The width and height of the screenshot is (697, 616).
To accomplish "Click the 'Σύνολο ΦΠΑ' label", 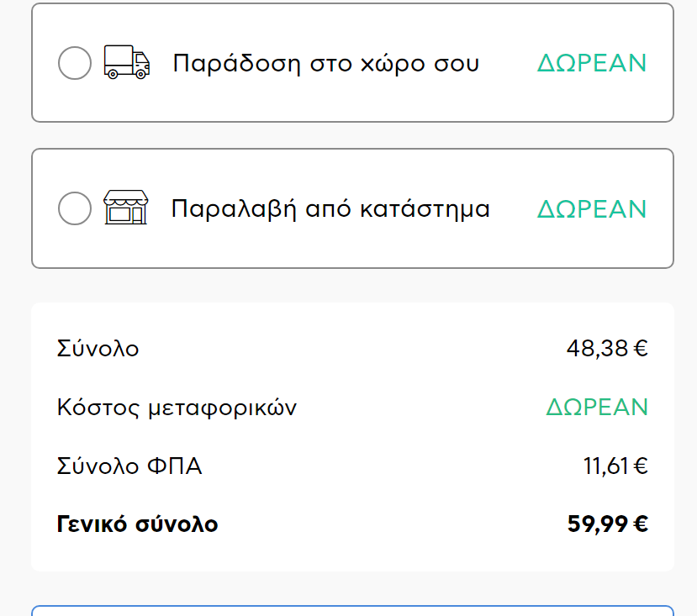I will pos(129,466).
